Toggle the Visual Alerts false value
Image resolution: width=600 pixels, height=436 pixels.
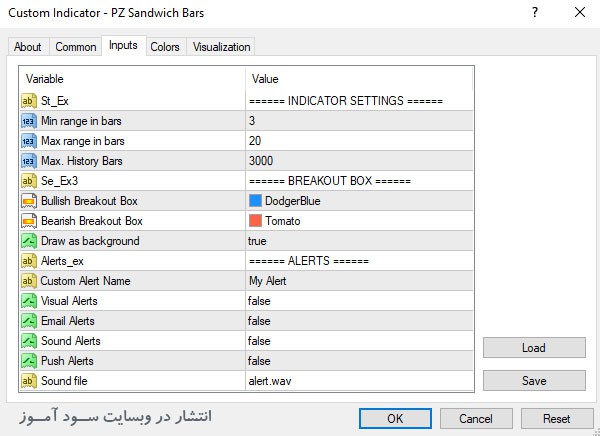(259, 301)
